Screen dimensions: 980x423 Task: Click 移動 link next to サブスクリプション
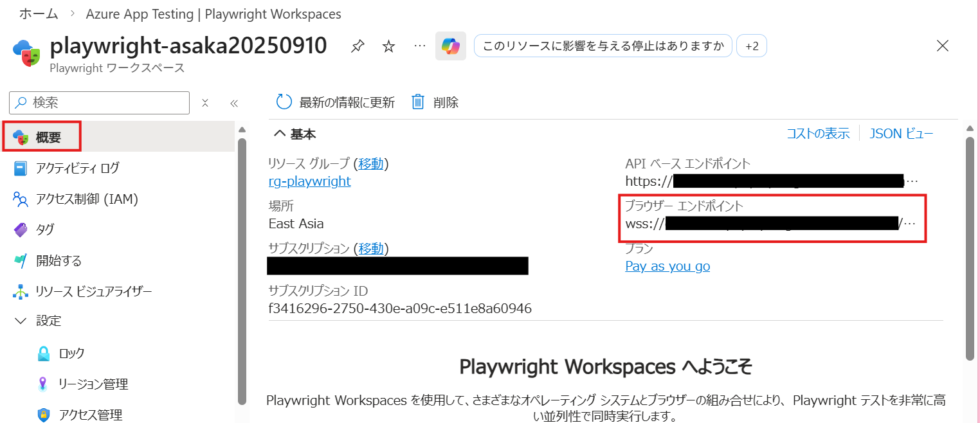pyautogui.click(x=371, y=248)
